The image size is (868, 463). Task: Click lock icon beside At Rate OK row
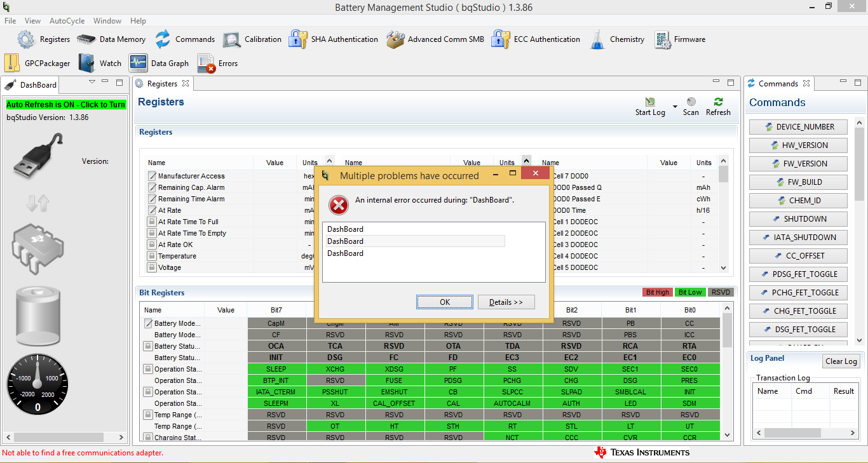click(152, 245)
